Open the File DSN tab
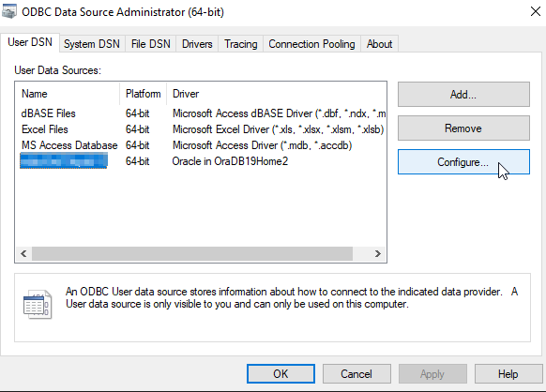 pyautogui.click(x=150, y=44)
